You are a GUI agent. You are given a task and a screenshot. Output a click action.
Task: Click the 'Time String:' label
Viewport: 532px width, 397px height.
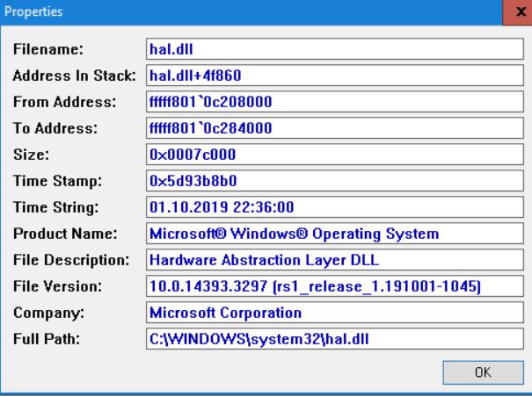56,206
